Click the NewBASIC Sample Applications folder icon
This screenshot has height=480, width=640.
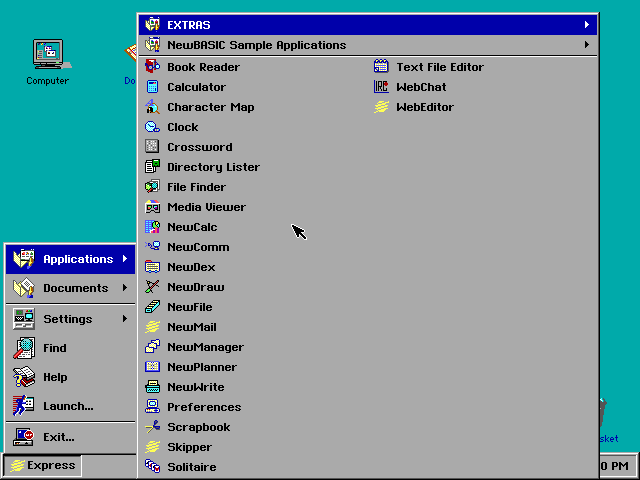152,44
